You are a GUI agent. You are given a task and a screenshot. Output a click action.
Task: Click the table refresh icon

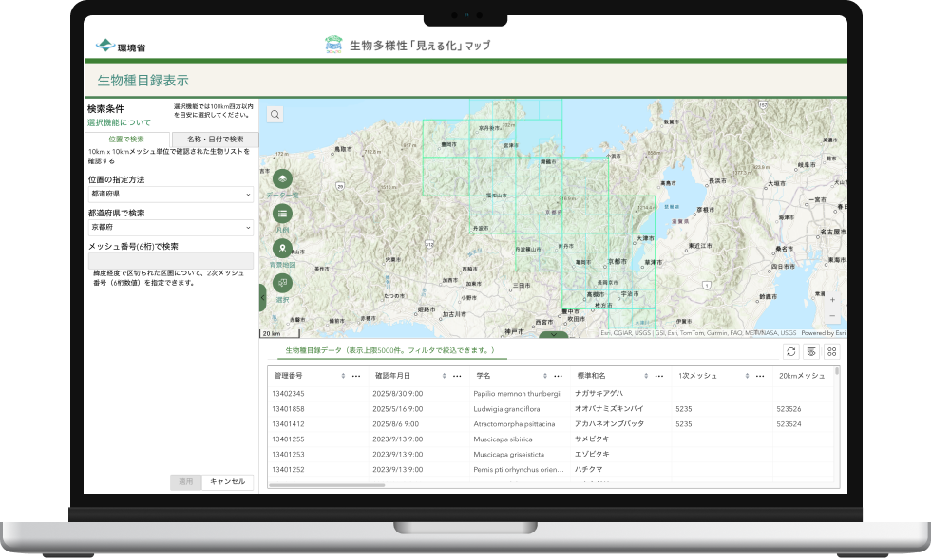pos(790,351)
